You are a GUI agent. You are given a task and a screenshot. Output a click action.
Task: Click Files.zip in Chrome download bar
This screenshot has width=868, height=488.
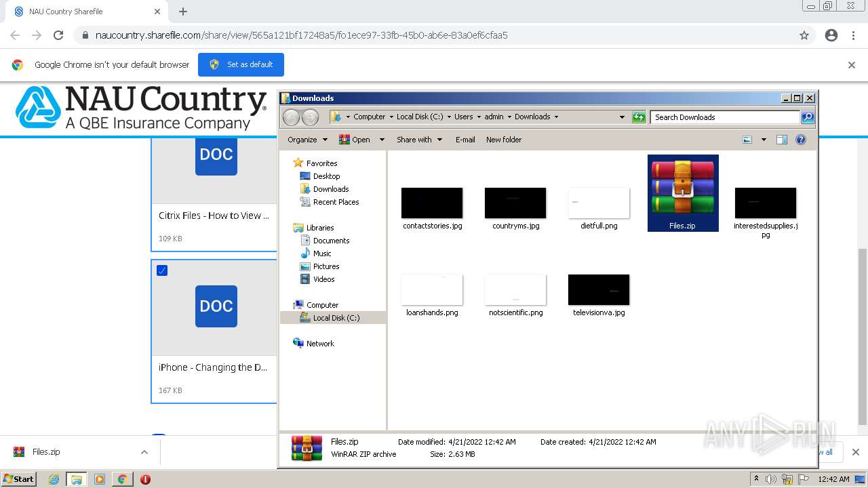46,452
